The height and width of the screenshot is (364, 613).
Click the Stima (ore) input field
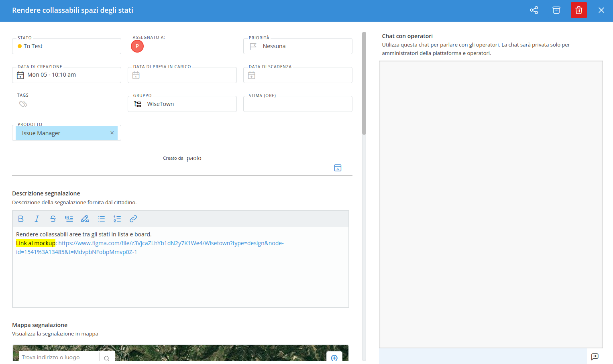pyautogui.click(x=298, y=104)
